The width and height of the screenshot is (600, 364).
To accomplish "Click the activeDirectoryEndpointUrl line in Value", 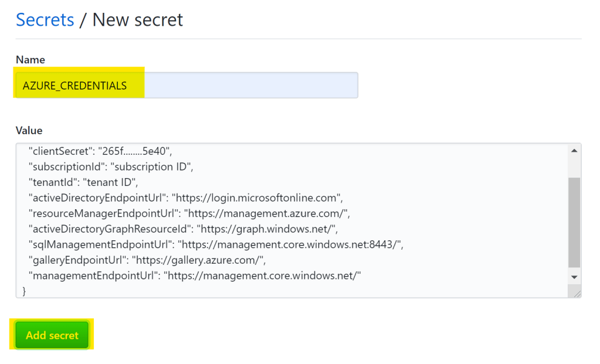I will coord(185,197).
